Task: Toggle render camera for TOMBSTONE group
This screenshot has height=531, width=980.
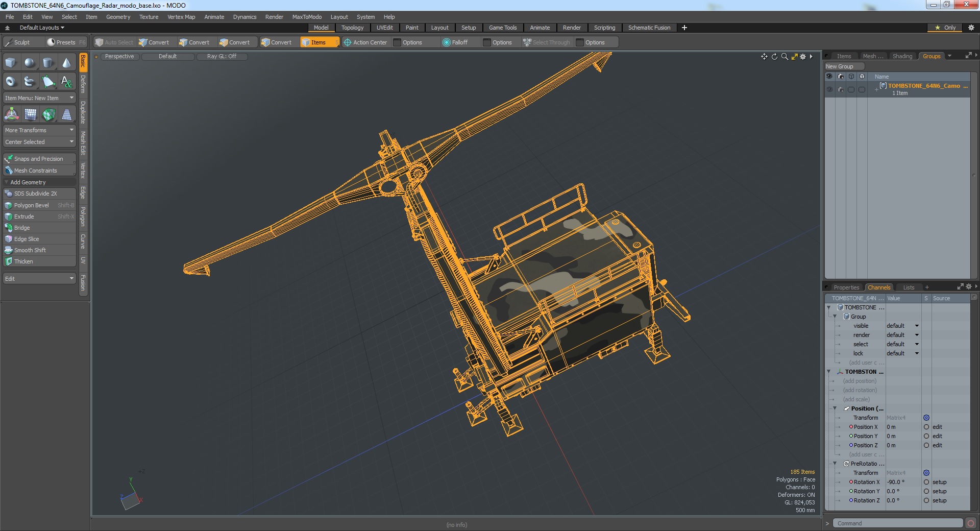Action: [840, 89]
